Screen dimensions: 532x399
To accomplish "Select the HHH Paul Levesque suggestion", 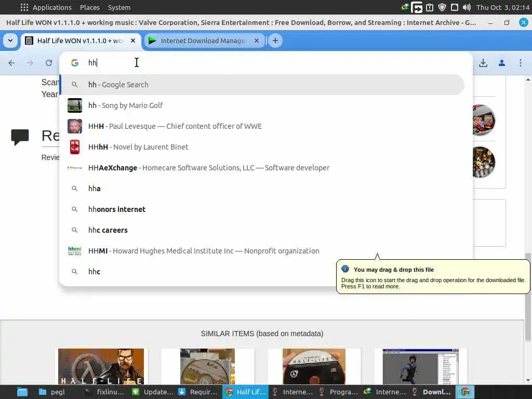I will point(262,126).
